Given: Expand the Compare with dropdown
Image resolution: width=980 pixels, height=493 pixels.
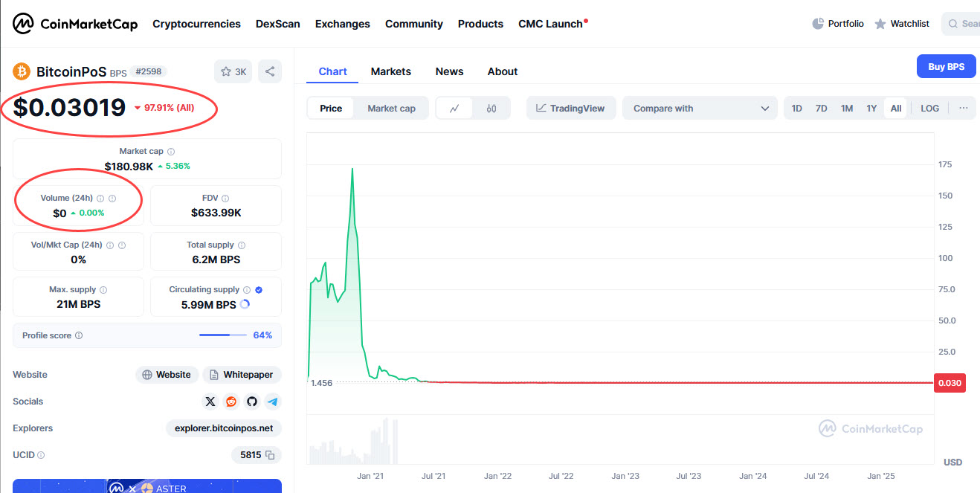Looking at the screenshot, I should coord(700,108).
